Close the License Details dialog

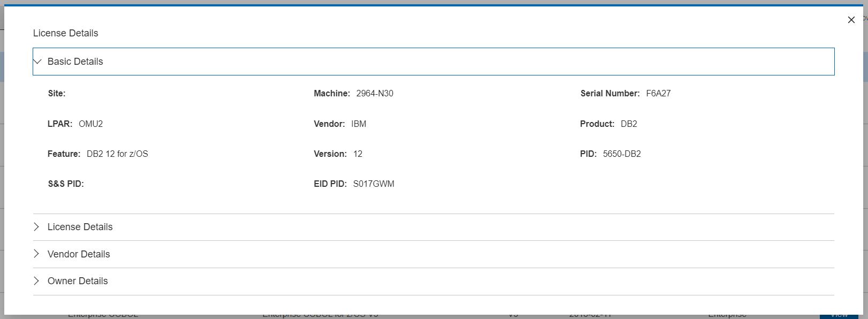[x=851, y=20]
